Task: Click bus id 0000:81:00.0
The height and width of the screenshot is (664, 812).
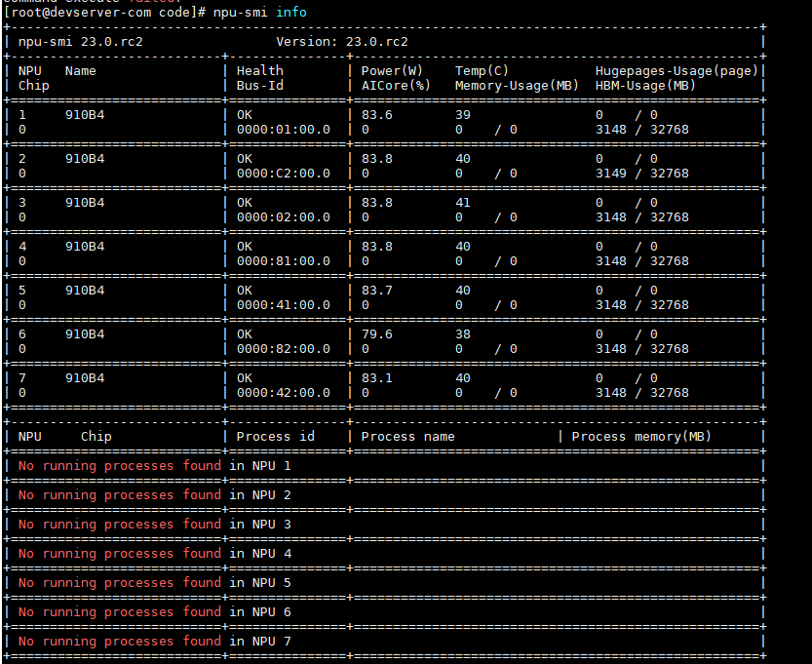Action: click(284, 261)
